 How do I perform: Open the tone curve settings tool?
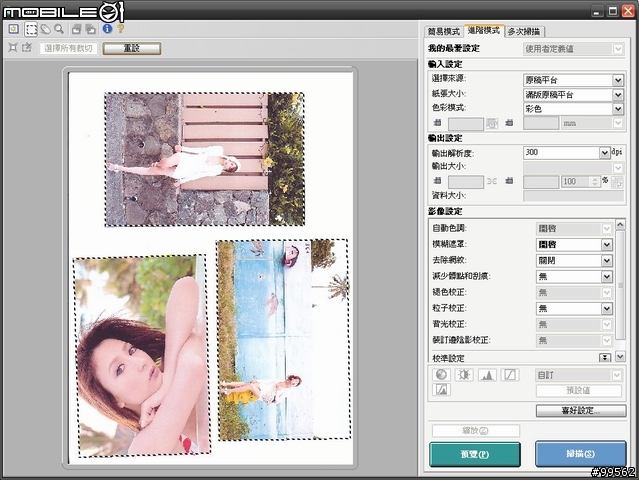tap(510, 374)
